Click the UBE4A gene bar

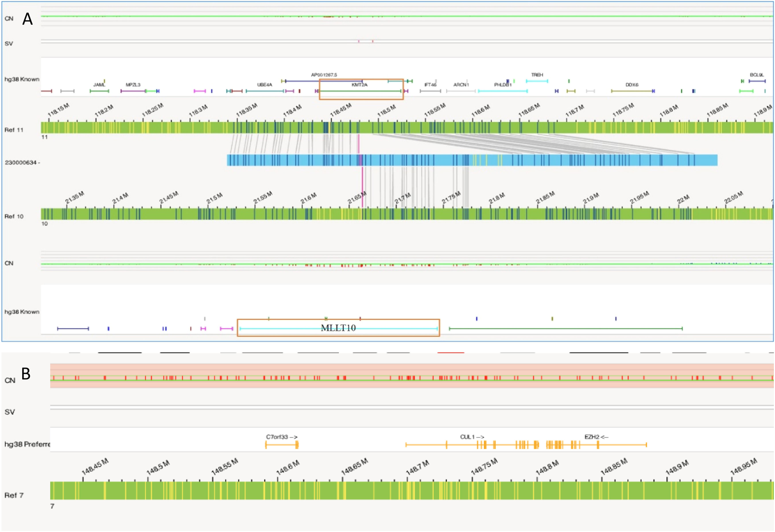click(x=265, y=91)
